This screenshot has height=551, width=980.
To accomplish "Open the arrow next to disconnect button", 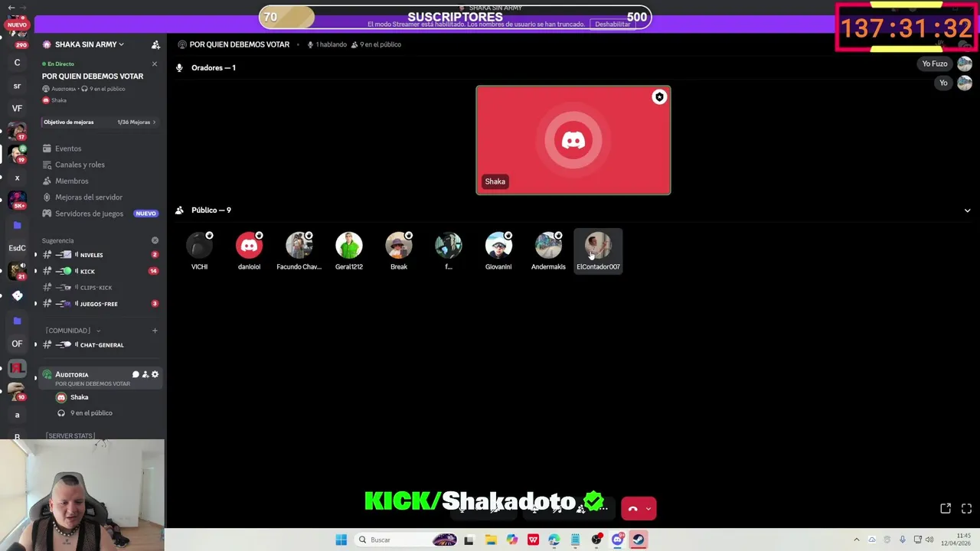I will click(x=649, y=508).
